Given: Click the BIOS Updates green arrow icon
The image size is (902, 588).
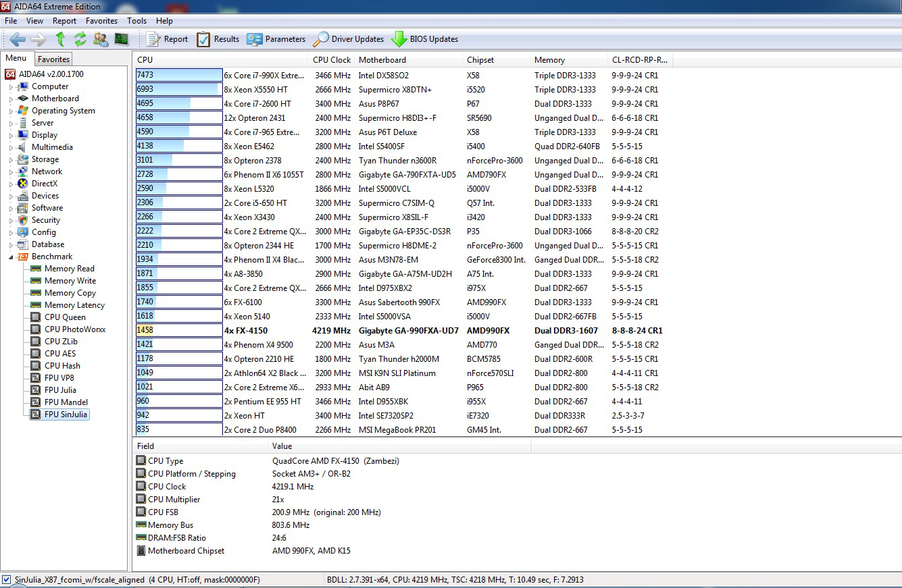Looking at the screenshot, I should pos(399,39).
